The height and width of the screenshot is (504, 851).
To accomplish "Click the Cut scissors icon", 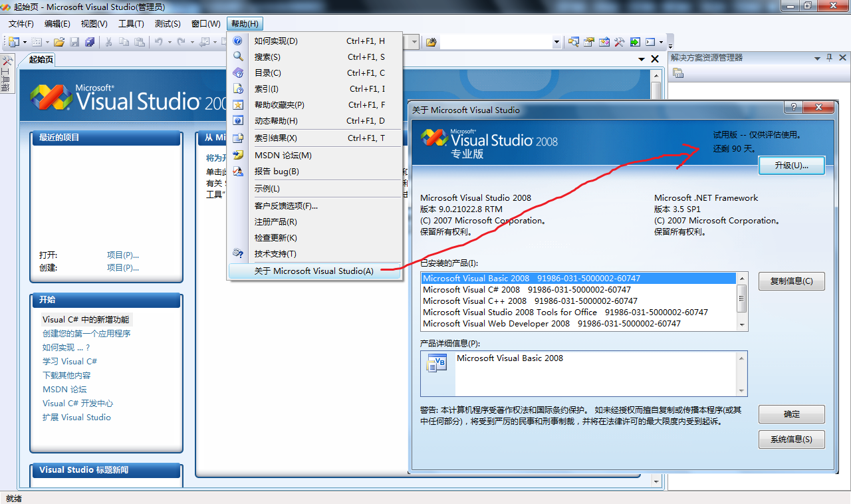I will click(109, 42).
